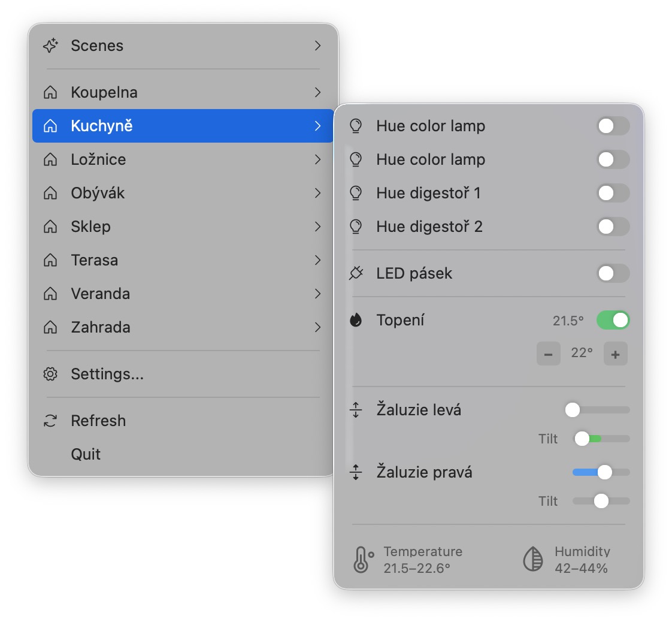Enable the Hue digestoř 2 light switch
The image size is (672, 622).
613,227
